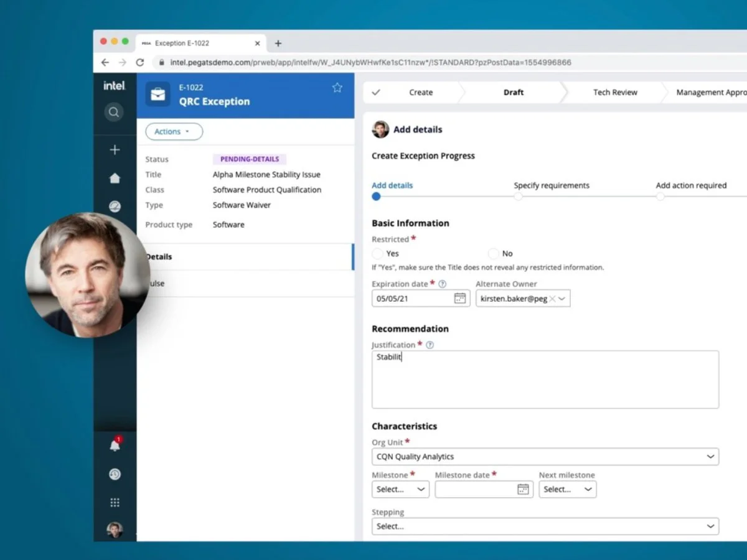Open the Milestone select dropdown
The image size is (747, 560).
(x=400, y=489)
